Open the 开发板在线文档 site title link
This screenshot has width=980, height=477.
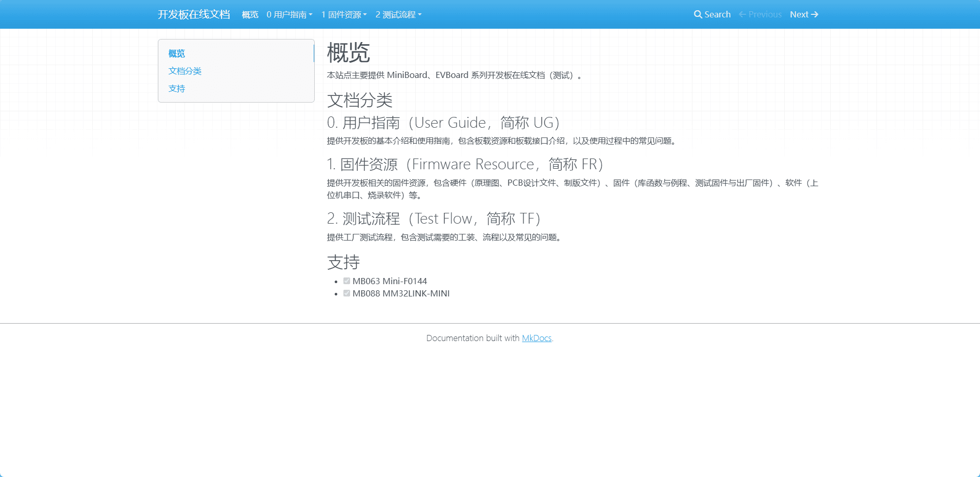pos(194,14)
